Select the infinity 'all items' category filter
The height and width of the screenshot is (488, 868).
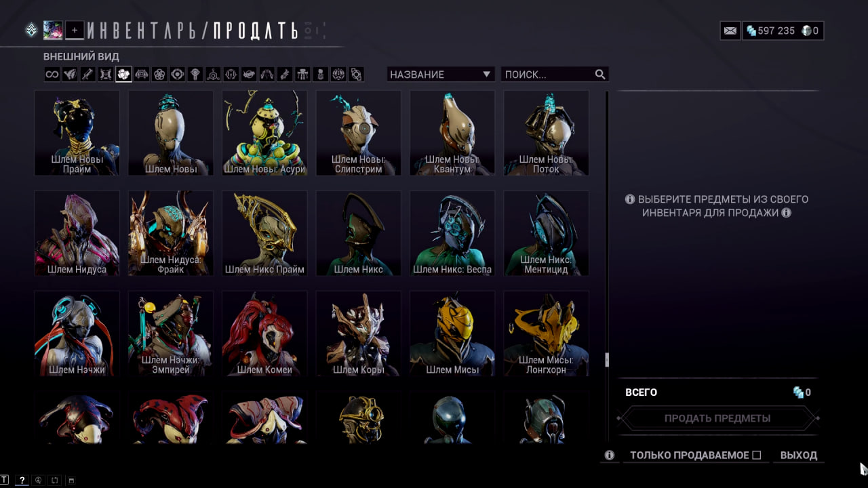52,75
